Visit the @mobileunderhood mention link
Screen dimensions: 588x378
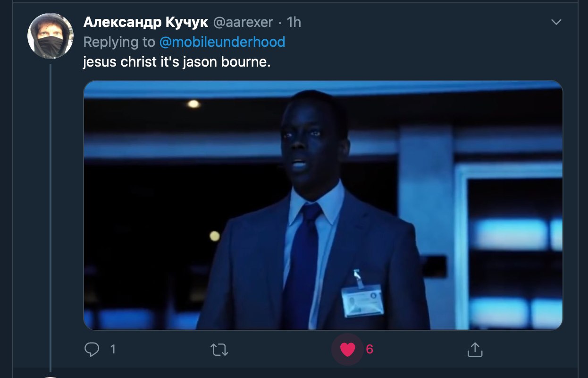click(222, 42)
